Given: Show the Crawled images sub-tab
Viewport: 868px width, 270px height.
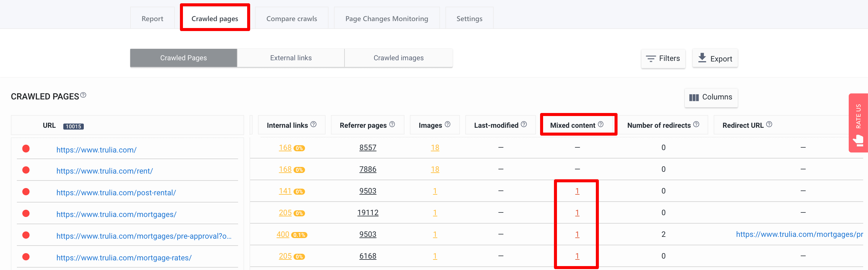Looking at the screenshot, I should pyautogui.click(x=399, y=58).
